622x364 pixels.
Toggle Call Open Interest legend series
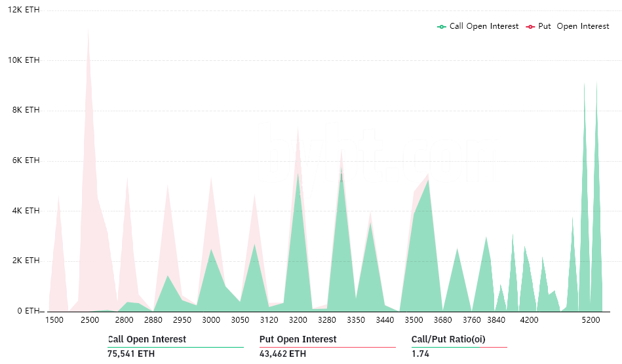[478, 26]
